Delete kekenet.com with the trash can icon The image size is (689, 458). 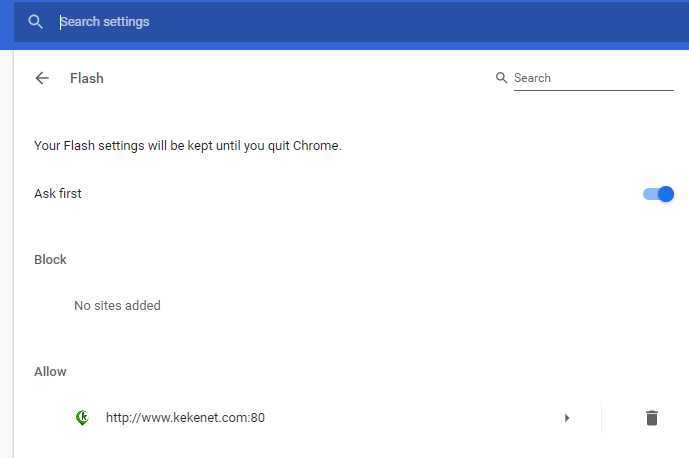(652, 418)
